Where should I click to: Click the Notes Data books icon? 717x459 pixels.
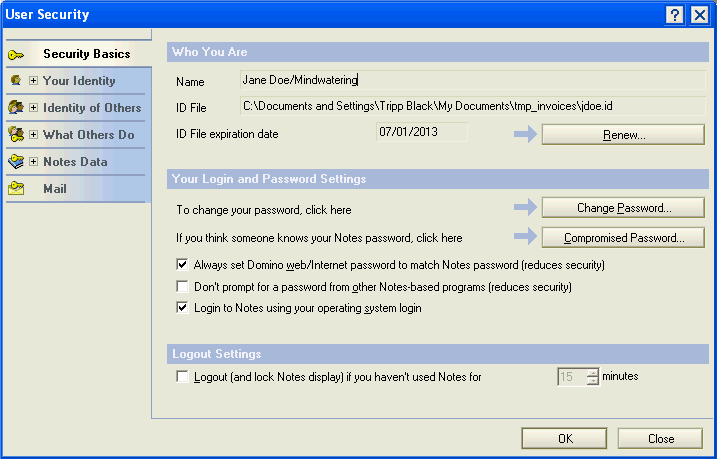coord(16,162)
